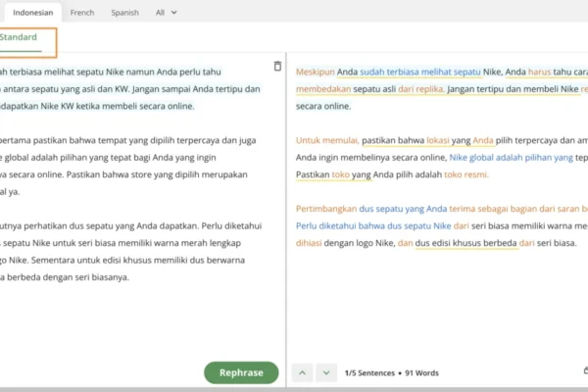Delete input text with trash icon
The image size is (588, 392).
point(277,66)
